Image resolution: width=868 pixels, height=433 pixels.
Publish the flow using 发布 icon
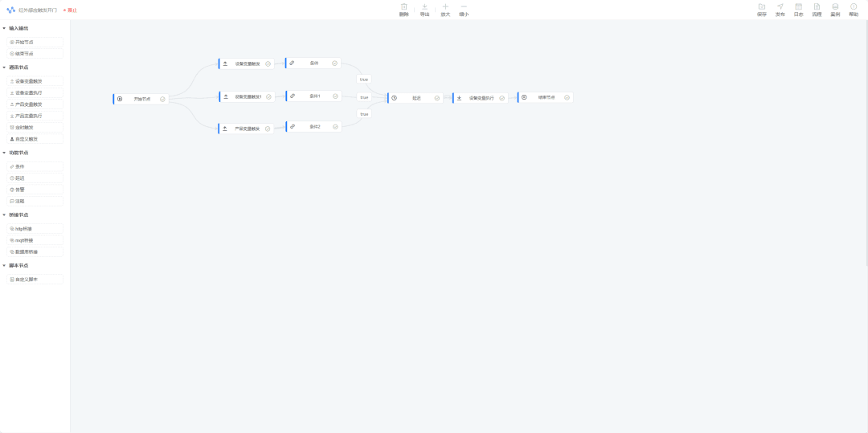pos(780,6)
